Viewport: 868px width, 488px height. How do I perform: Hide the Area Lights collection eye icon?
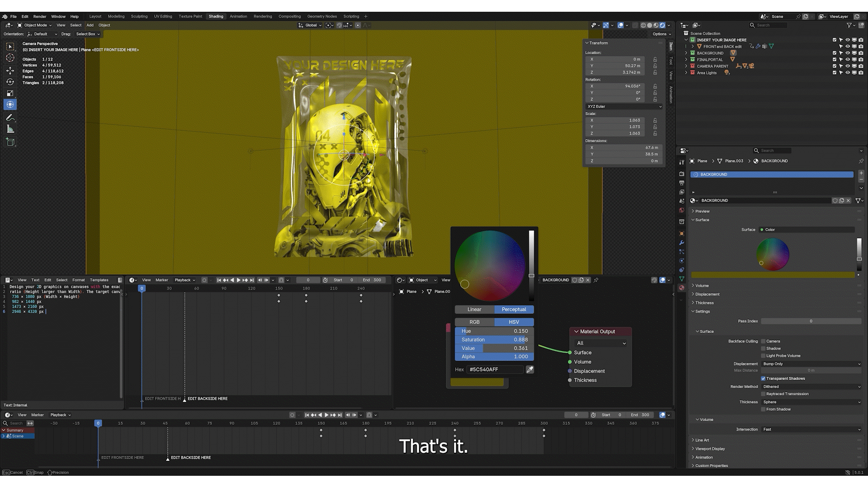click(848, 72)
